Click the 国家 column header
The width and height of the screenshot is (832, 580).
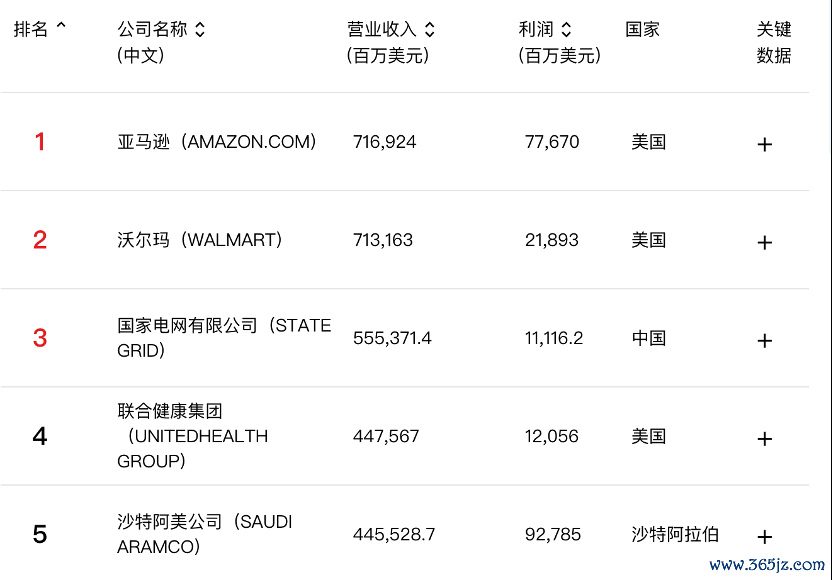pyautogui.click(x=642, y=29)
